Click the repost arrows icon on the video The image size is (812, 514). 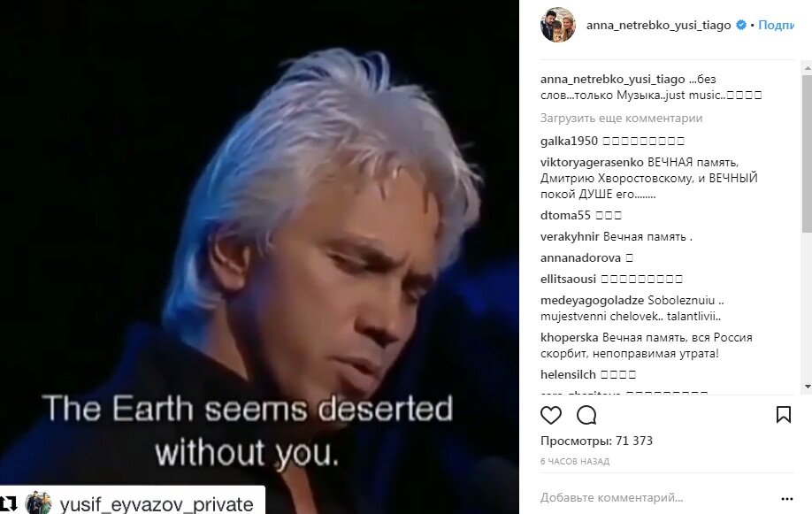point(9,503)
